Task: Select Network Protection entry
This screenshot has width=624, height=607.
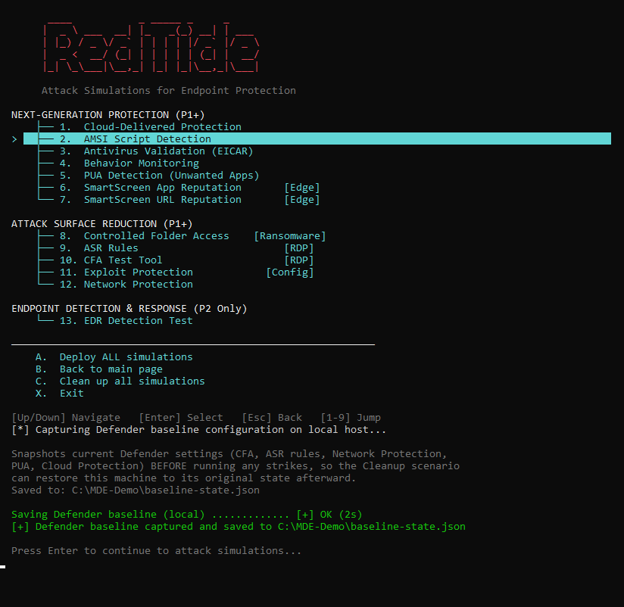Action: 126,284
